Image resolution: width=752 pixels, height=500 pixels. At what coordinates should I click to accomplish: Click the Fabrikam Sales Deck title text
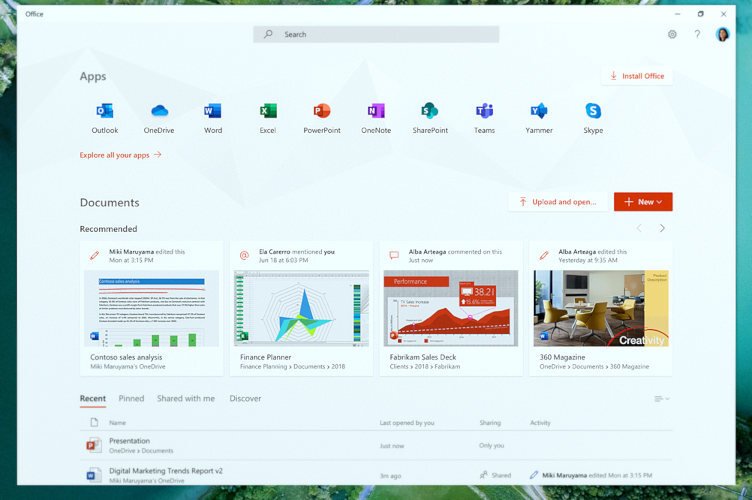(x=423, y=357)
